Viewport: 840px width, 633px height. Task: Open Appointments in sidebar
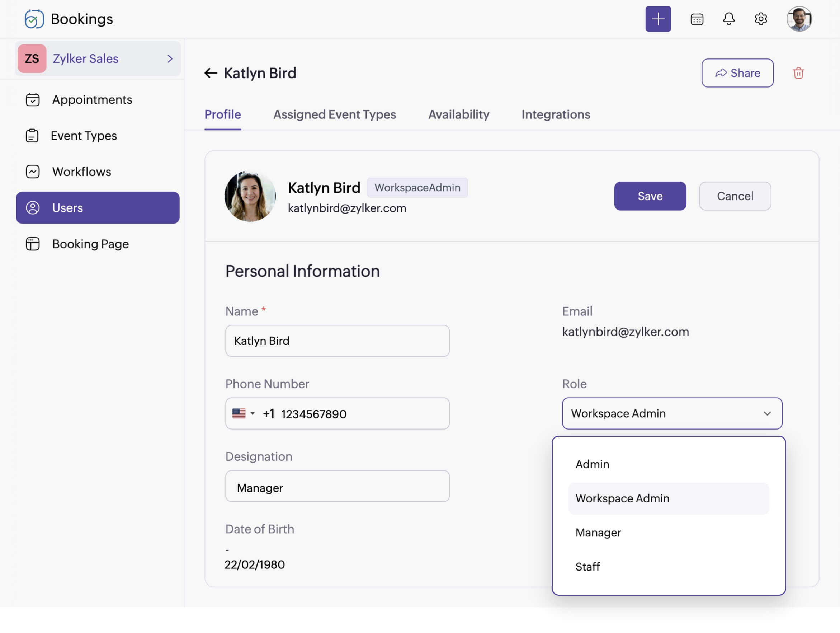92,99
